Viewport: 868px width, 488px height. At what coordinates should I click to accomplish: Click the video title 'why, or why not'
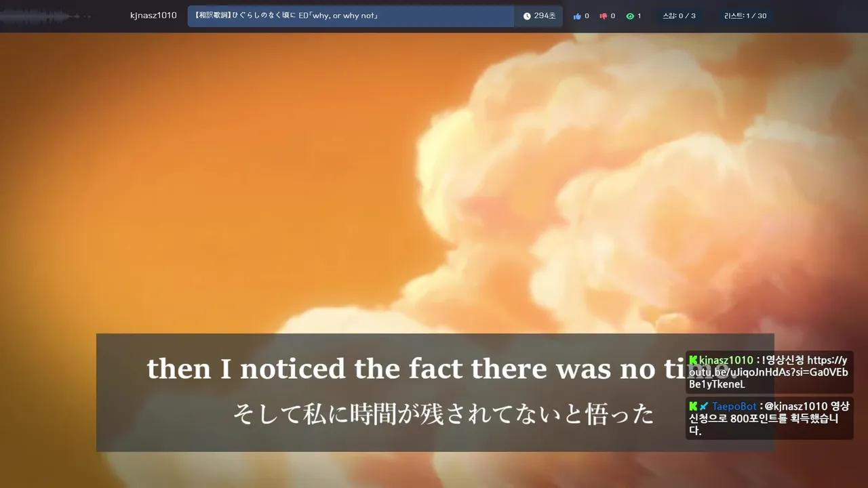pyautogui.click(x=285, y=16)
